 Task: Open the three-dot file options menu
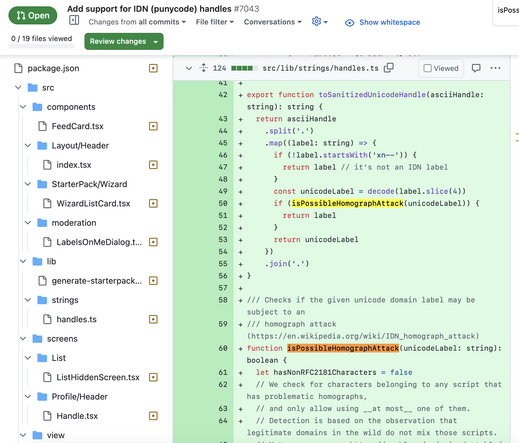point(495,68)
